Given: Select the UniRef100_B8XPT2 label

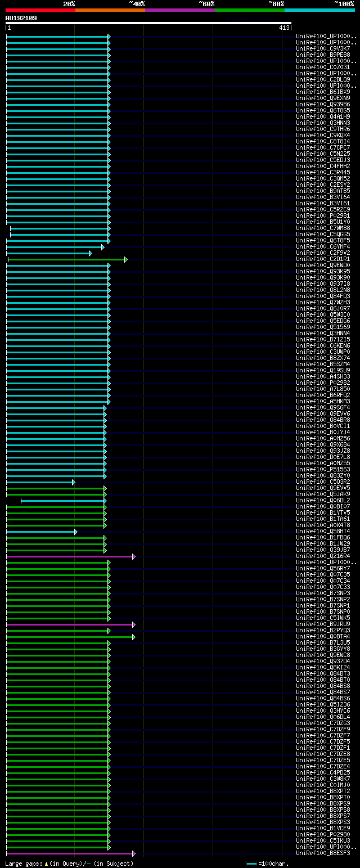Looking at the screenshot, I should (x=323, y=791).
